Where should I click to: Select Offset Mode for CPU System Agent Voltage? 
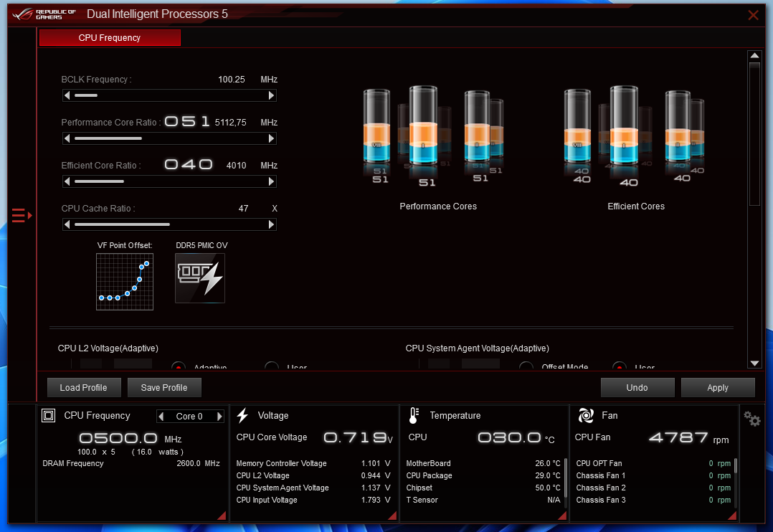(526, 366)
